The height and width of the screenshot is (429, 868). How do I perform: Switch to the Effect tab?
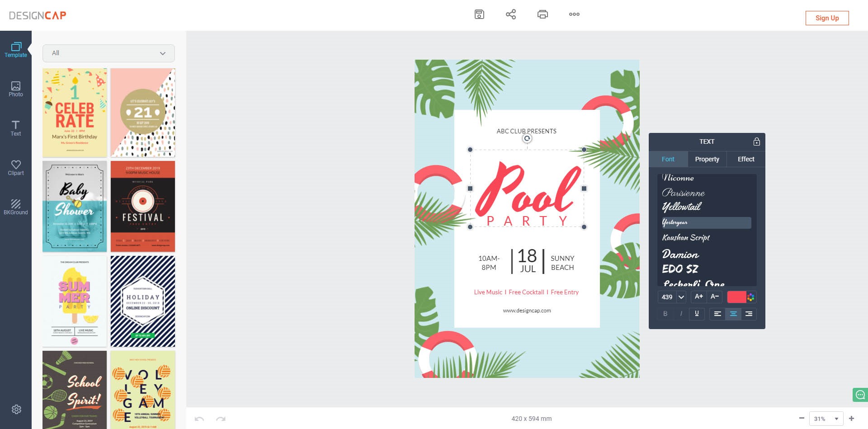746,159
